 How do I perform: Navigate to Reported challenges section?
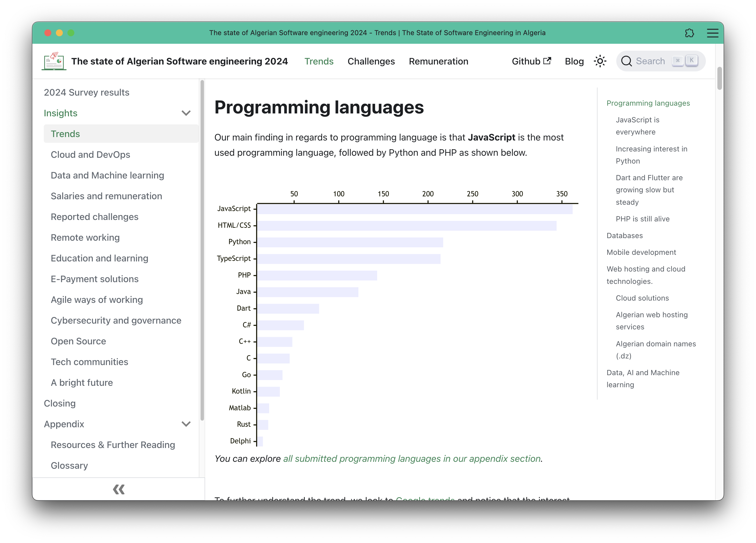94,217
